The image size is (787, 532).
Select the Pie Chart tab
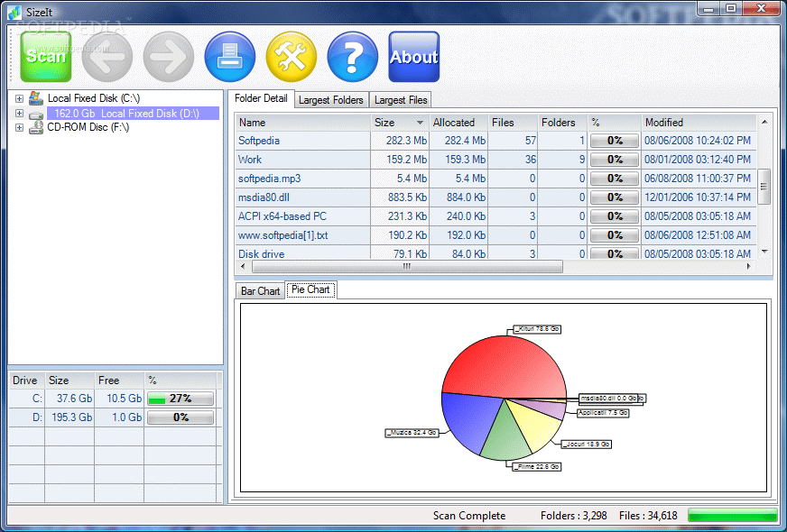coord(310,289)
